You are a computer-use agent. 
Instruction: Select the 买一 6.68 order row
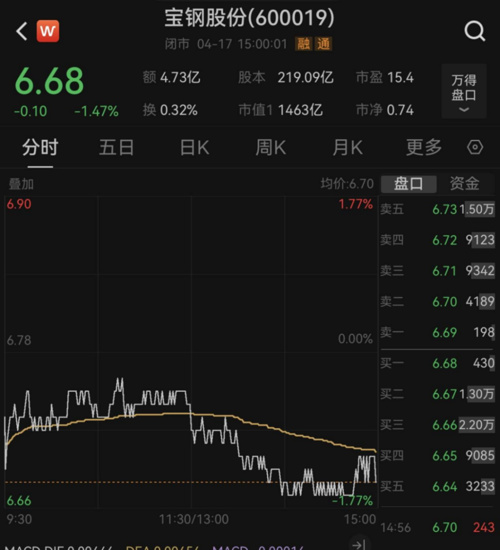tap(438, 363)
